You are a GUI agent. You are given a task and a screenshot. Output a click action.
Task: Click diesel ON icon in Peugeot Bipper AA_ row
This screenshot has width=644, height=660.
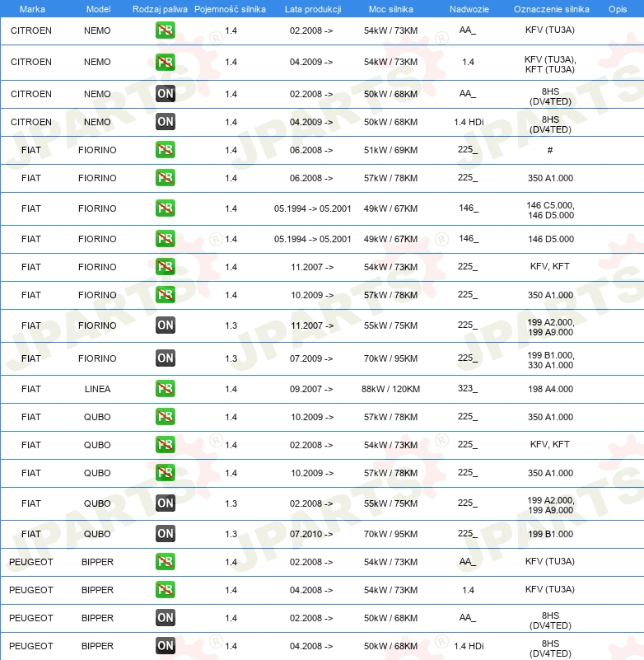pos(165,617)
